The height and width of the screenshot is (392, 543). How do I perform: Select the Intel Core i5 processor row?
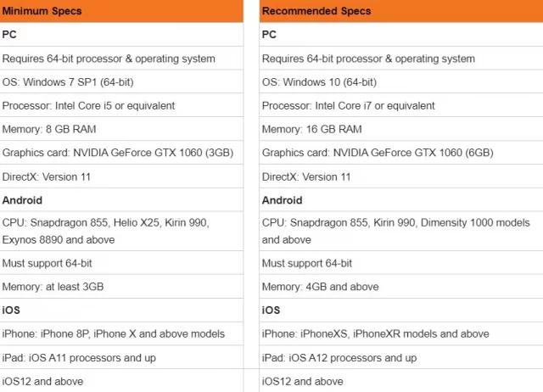121,105
